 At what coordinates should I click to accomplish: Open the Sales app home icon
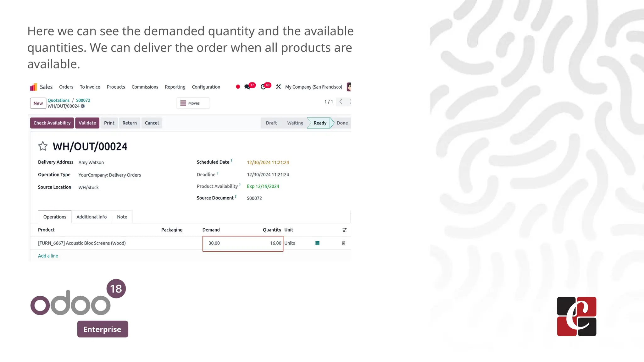pos(33,87)
